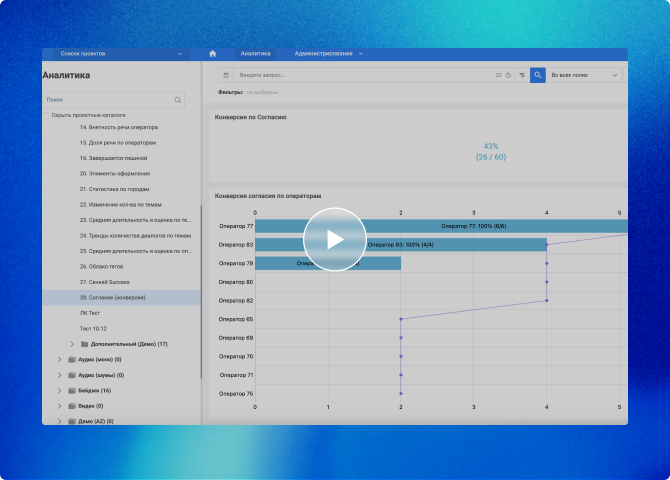Select the 'ЛК Тест' item
This screenshot has width=670, height=480.
tap(90, 313)
